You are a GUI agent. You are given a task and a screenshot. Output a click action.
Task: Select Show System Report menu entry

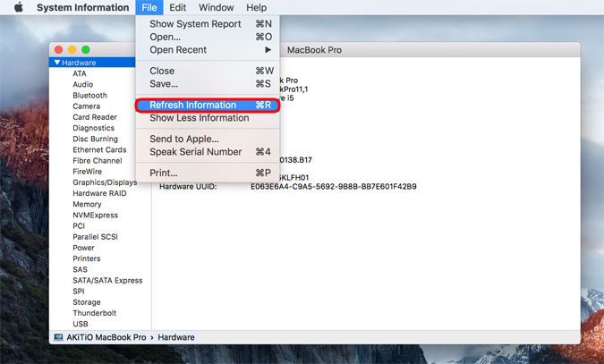coord(195,24)
